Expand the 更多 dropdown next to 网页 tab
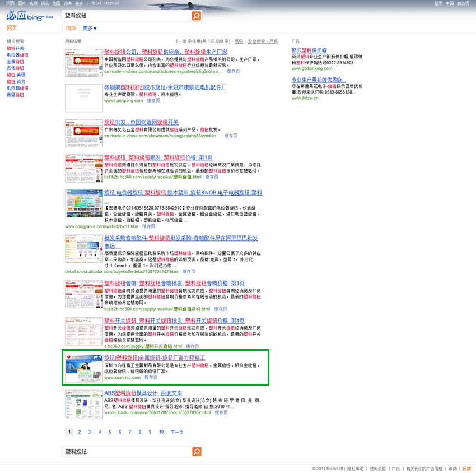Screen dimensions: 476x473 click(x=90, y=28)
